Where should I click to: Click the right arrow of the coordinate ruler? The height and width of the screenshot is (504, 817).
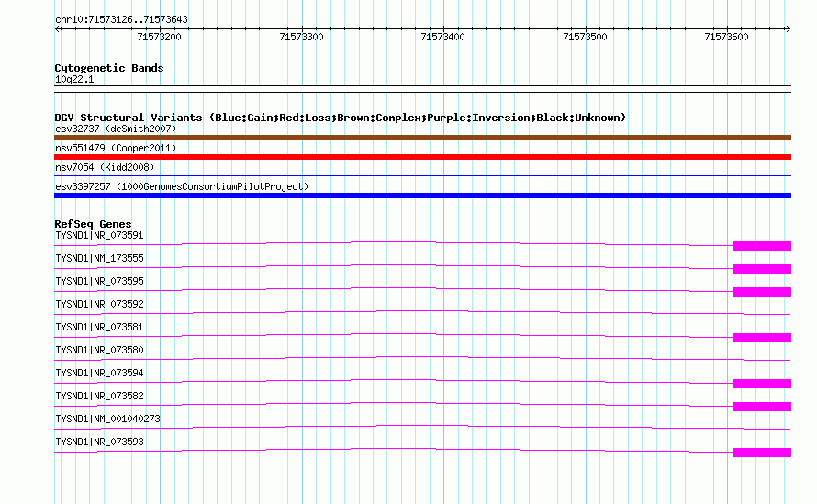point(788,29)
